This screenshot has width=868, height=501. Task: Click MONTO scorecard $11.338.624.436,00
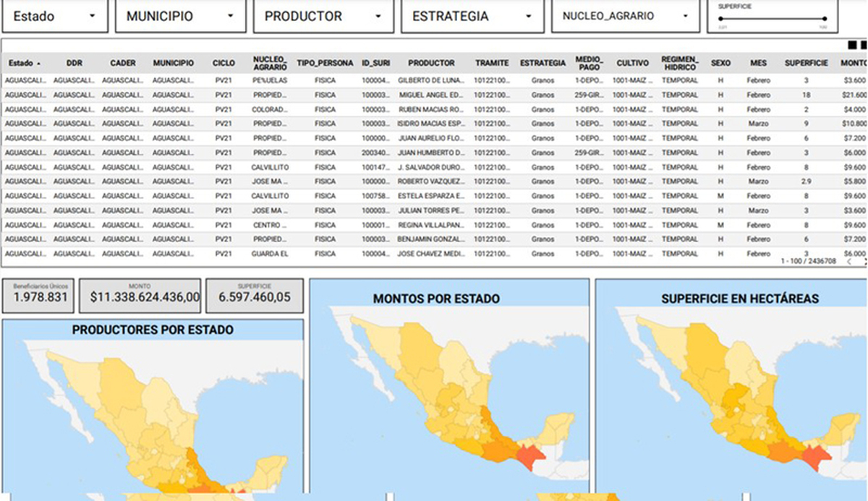pos(140,296)
